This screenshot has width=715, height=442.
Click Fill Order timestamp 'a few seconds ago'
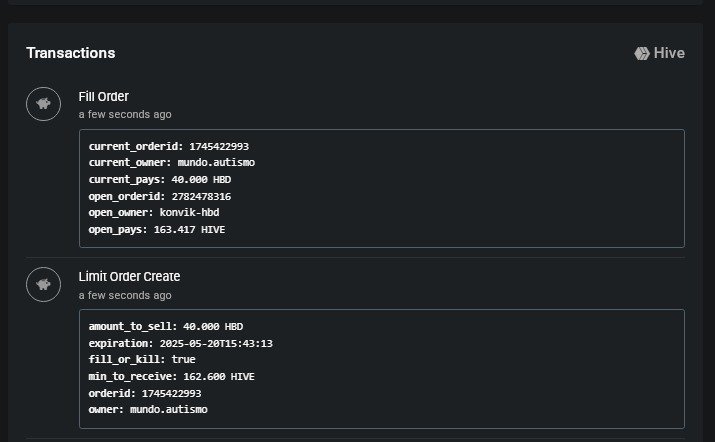coord(125,114)
